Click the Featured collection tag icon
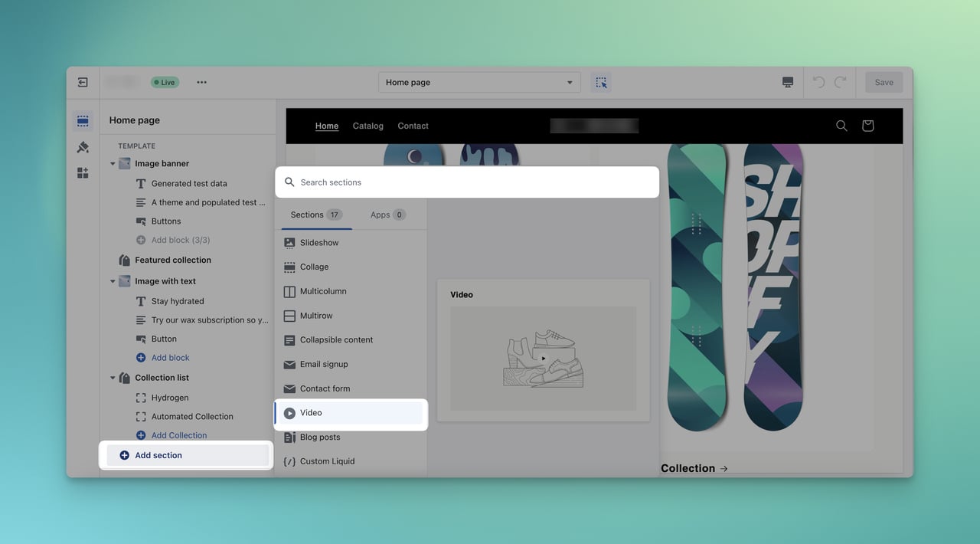 (x=125, y=260)
